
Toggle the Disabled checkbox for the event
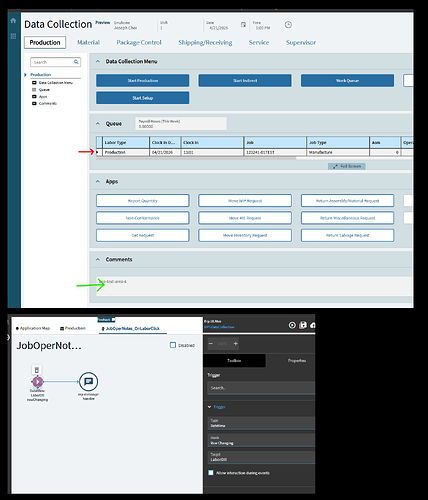pyautogui.click(x=173, y=345)
